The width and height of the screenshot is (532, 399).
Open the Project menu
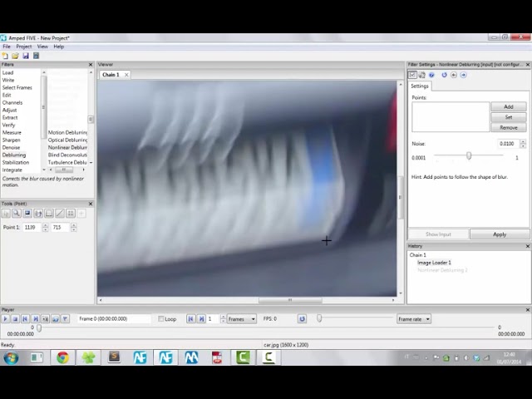coord(24,47)
